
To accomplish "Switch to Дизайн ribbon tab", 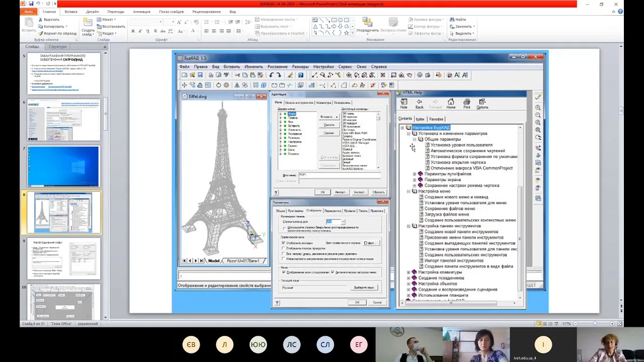I will [x=92, y=12].
